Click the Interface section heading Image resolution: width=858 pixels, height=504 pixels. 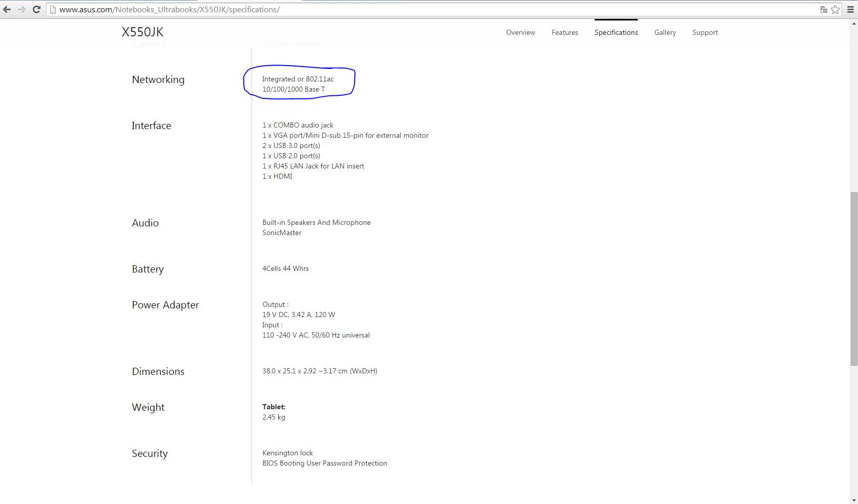tap(151, 125)
